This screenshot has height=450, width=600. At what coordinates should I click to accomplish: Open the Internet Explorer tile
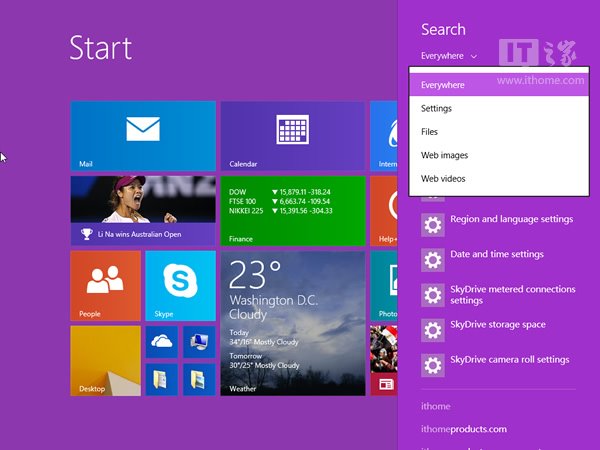[384, 135]
